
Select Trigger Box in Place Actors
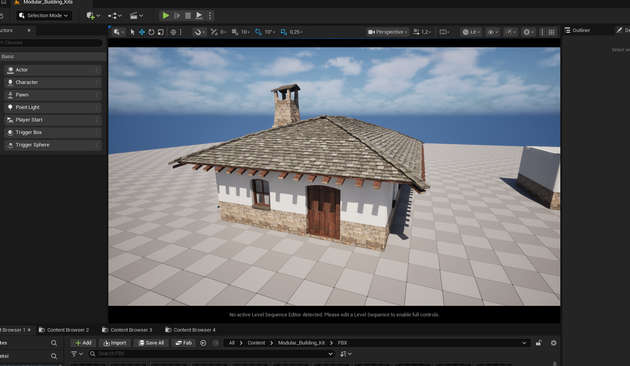coord(53,132)
